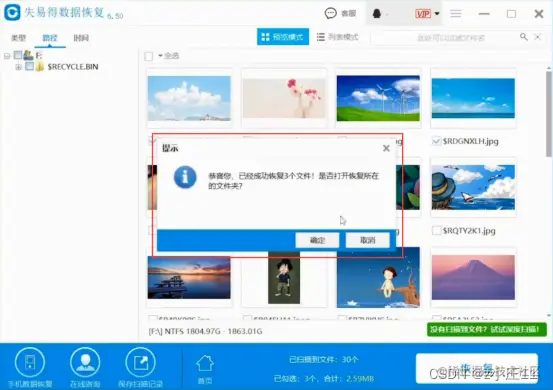Click the $RDGNXLH.jpg file name
The height and width of the screenshot is (390, 553).
(x=470, y=141)
